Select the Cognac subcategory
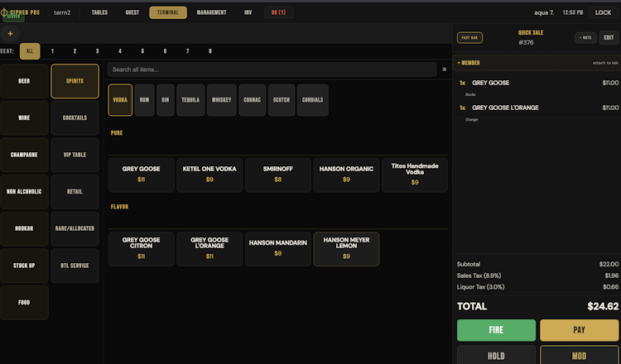Viewport: 621px width, 364px height. 253,100
